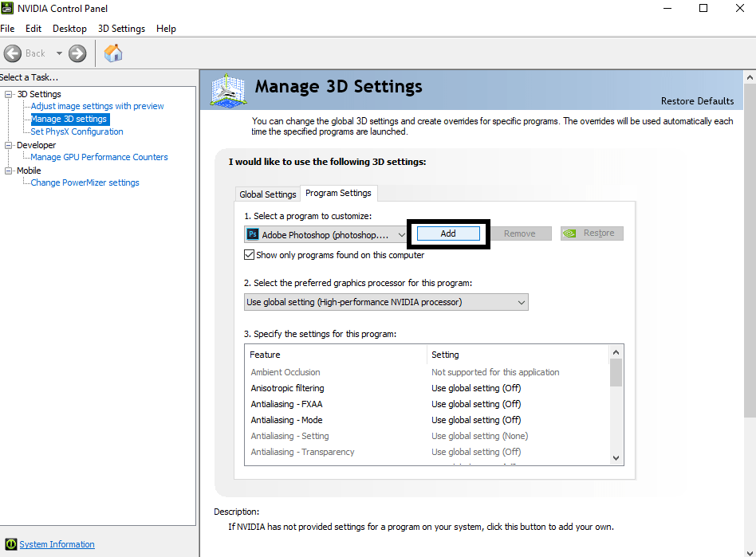
Task: Click the Antialiasing - FXAA setting value
Action: point(476,404)
